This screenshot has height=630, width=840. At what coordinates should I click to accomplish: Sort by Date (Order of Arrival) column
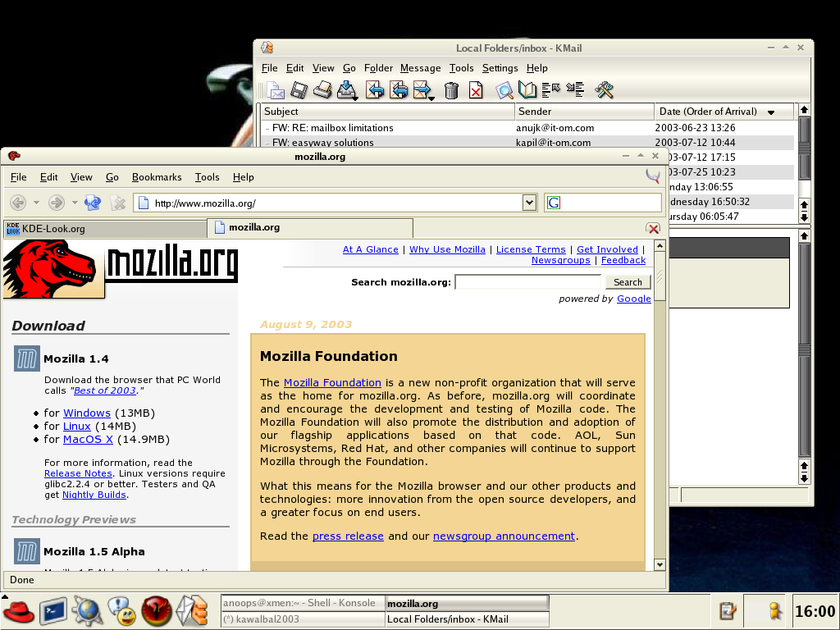(x=724, y=112)
